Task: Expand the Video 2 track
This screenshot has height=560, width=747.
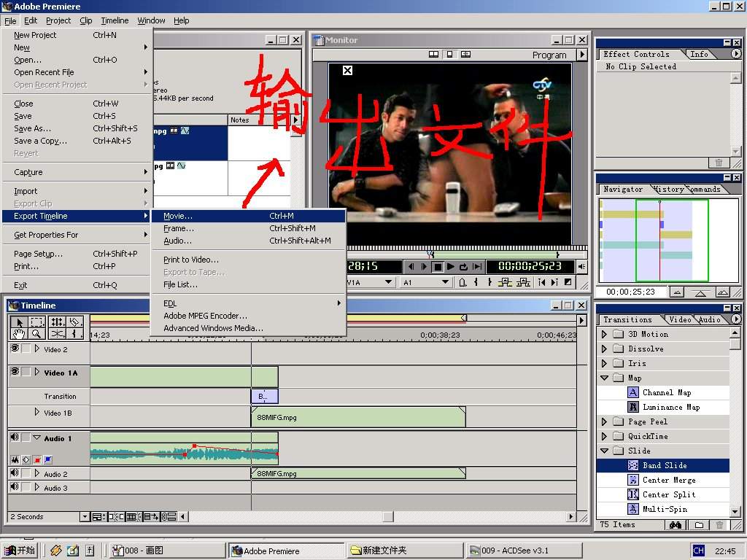Action: click(x=37, y=349)
